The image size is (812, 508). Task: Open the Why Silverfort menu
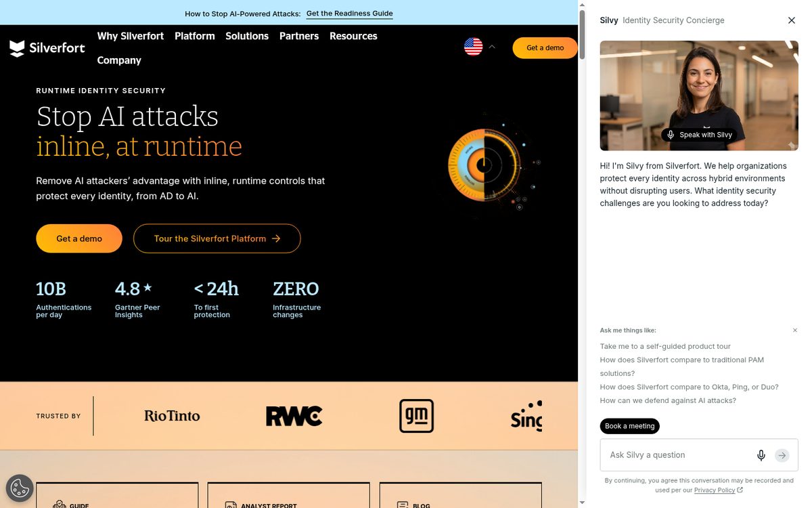click(131, 36)
